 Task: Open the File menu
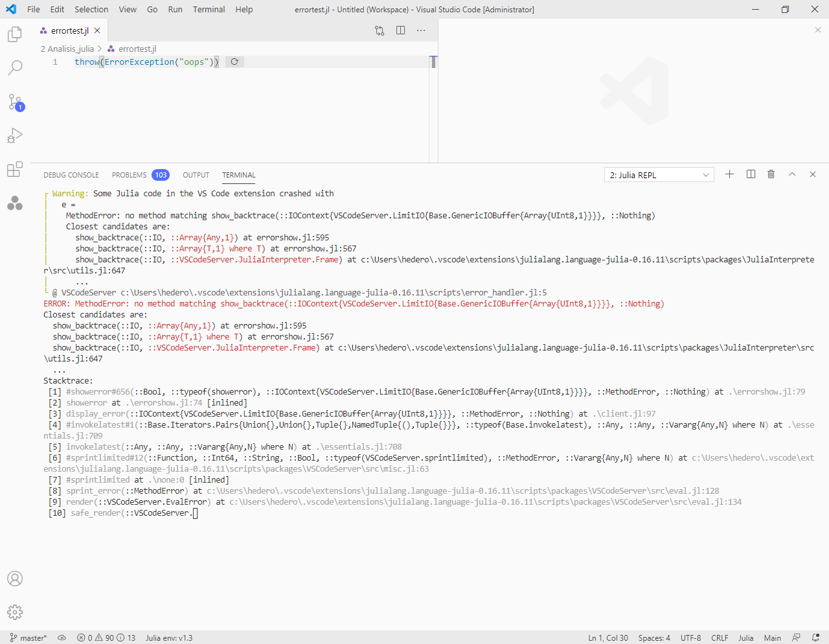34,9
